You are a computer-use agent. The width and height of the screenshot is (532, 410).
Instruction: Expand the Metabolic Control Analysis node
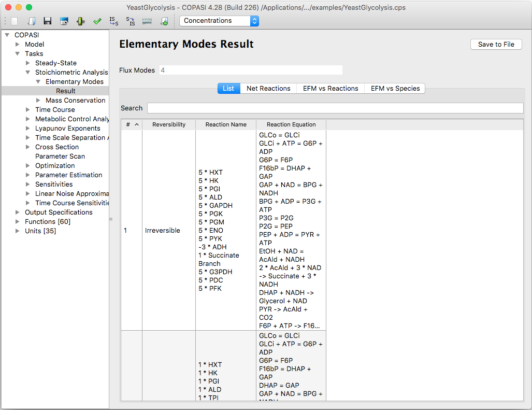tap(28, 119)
